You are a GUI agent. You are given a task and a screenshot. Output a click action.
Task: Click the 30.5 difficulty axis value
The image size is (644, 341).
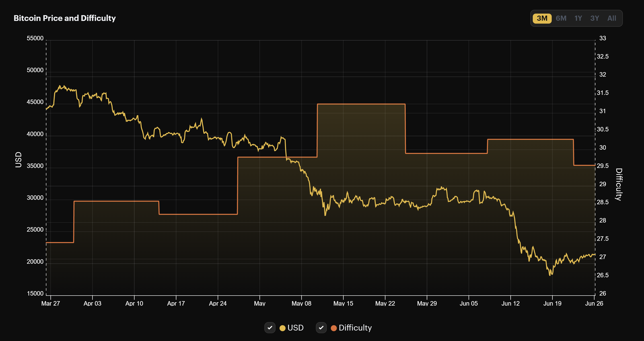(x=603, y=129)
